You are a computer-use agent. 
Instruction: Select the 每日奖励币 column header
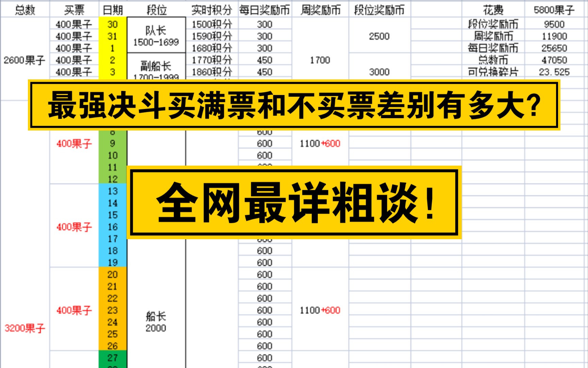click(x=265, y=10)
